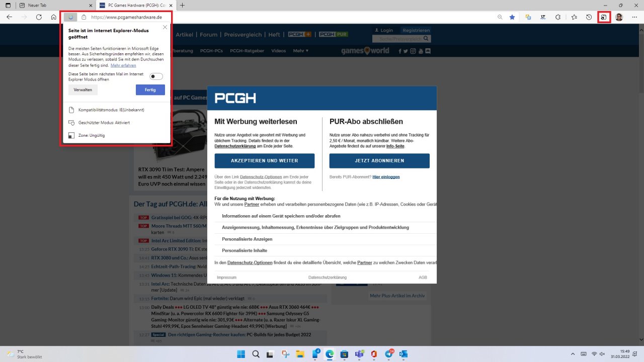Click 'Zone: Ungültig' entry
The height and width of the screenshot is (362, 644).
click(x=87, y=136)
